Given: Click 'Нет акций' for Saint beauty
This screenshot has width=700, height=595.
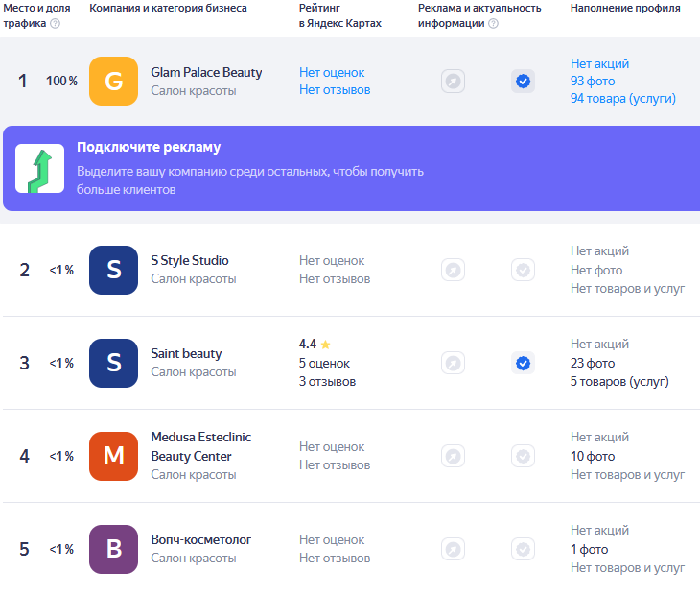Looking at the screenshot, I should 599,344.
